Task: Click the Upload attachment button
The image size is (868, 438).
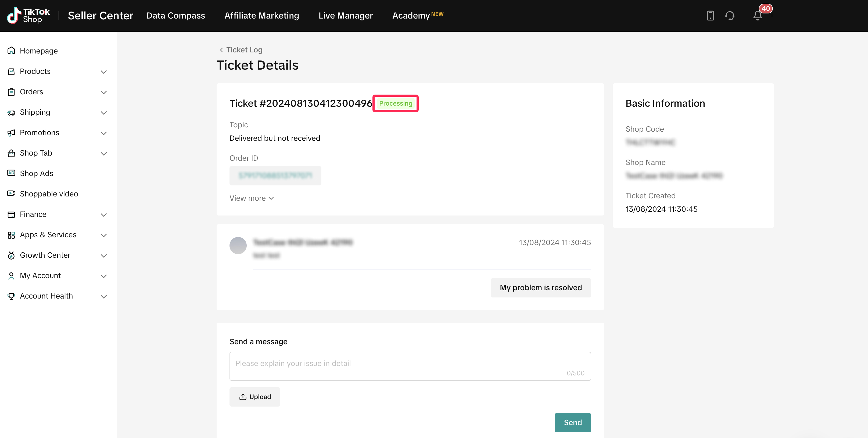Action: coord(255,397)
